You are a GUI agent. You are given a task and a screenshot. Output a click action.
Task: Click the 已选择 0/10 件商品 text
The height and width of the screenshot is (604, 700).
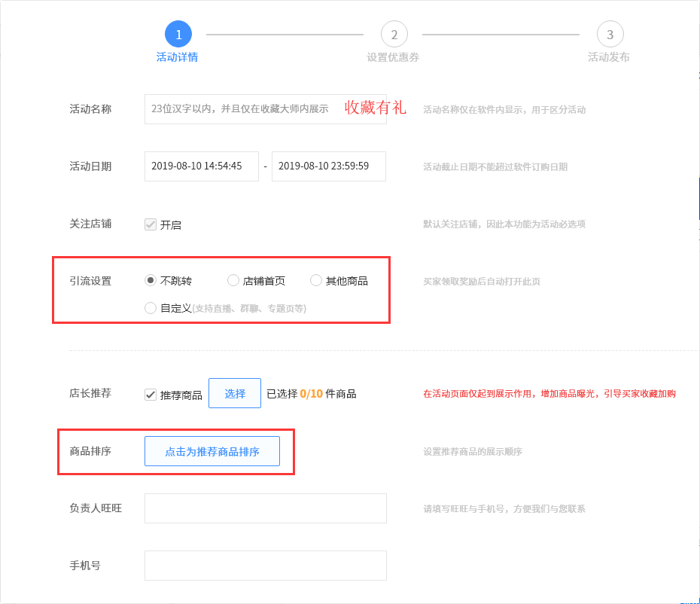pyautogui.click(x=311, y=394)
